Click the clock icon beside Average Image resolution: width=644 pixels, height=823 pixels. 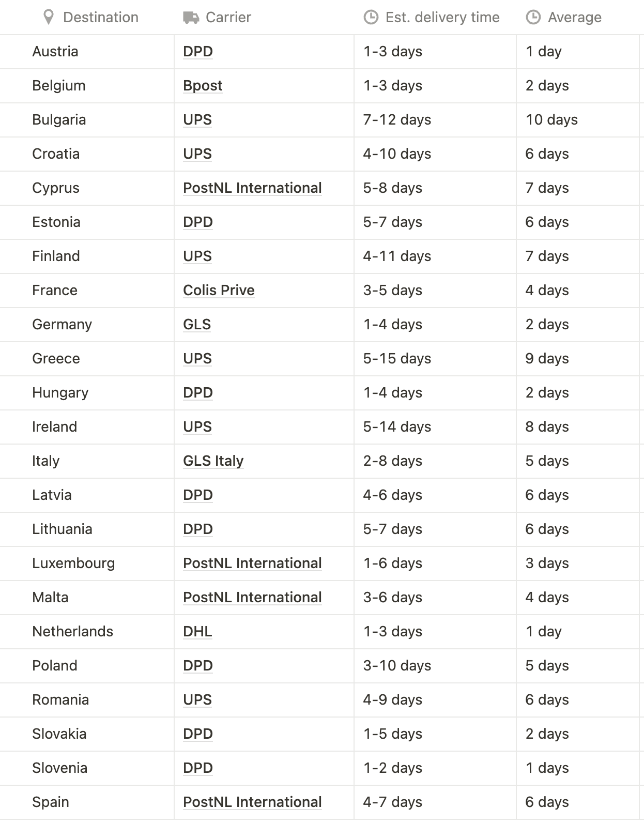[x=533, y=18]
